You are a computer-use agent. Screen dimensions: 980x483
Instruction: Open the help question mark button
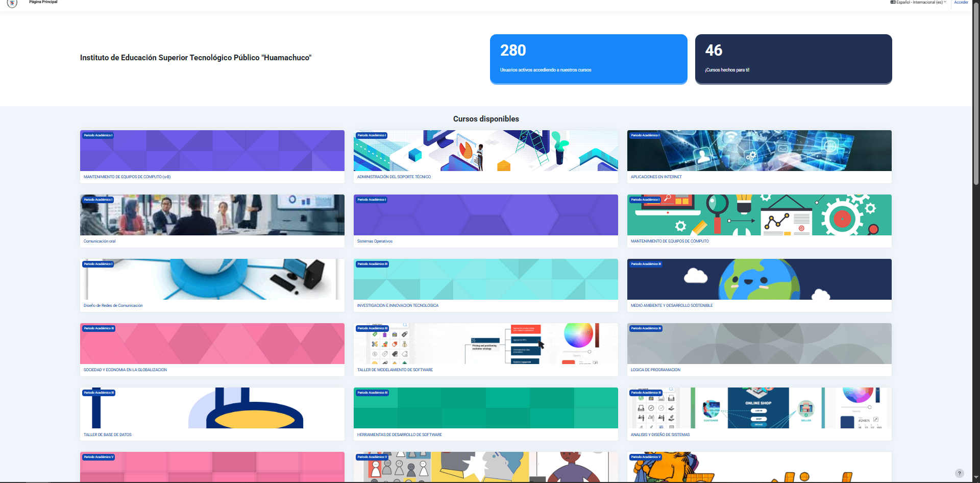[960, 473]
